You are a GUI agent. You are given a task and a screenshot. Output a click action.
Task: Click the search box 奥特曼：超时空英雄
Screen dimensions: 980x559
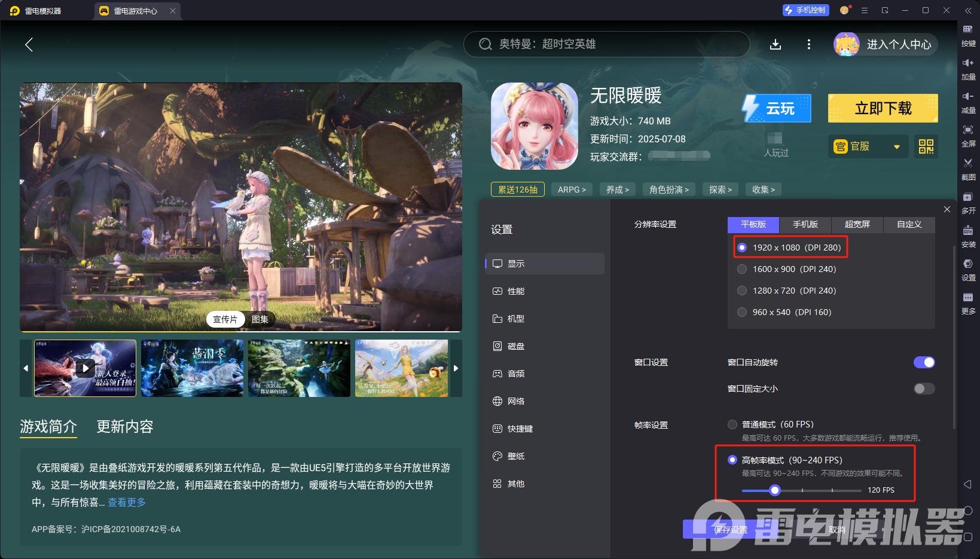pos(606,44)
